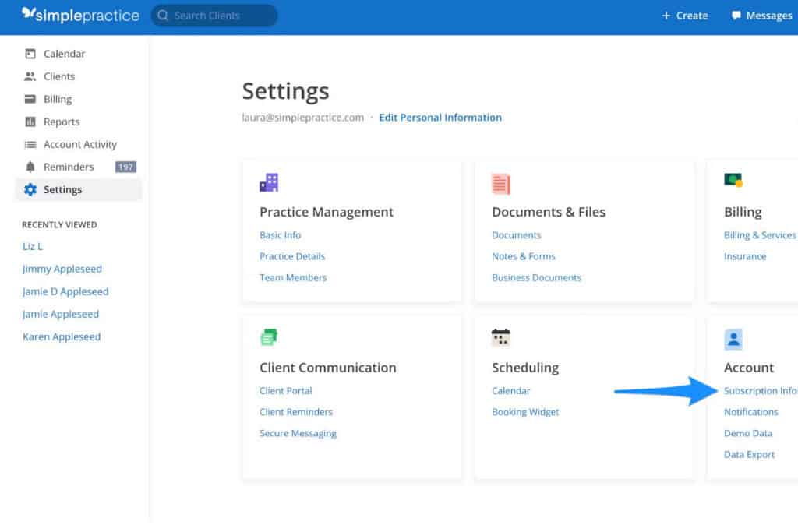Select Account Activity in the sidebar

(79, 144)
